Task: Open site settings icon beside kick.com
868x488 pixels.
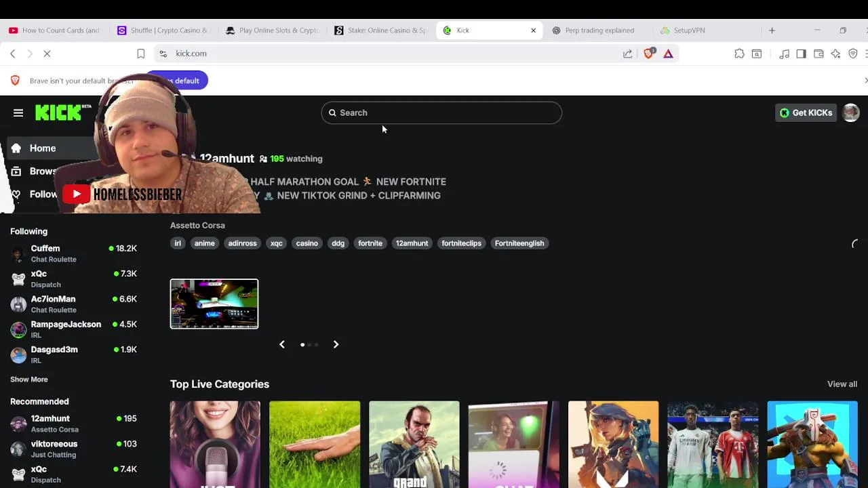Action: (163, 54)
